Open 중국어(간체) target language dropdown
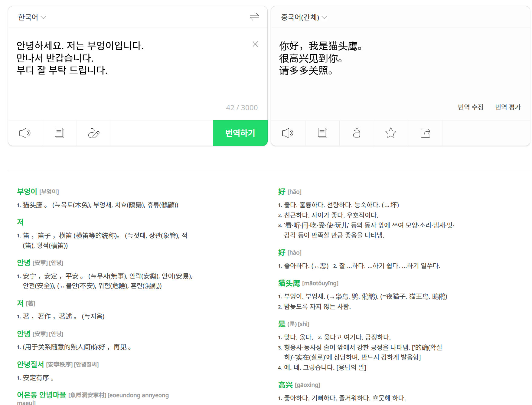 point(304,17)
